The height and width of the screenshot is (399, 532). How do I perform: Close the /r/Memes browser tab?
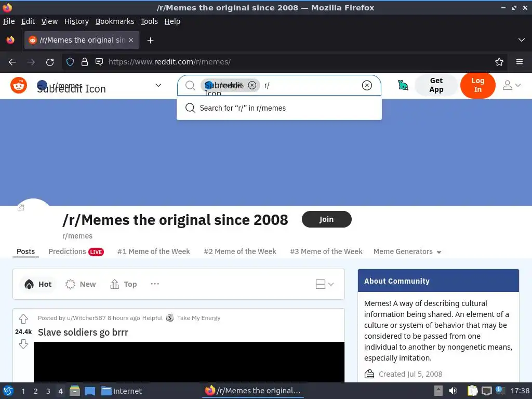pyautogui.click(x=131, y=40)
